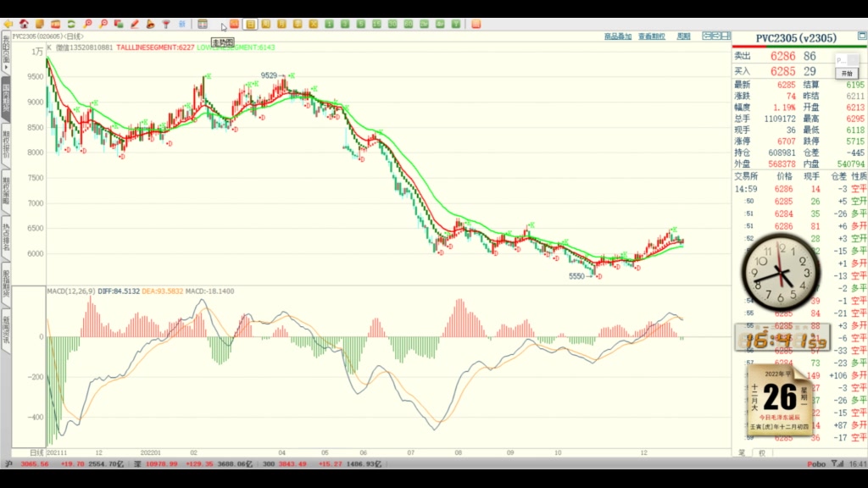Click the orange paint bucket icon
Viewport: 868px width, 488px height.
[151, 25]
